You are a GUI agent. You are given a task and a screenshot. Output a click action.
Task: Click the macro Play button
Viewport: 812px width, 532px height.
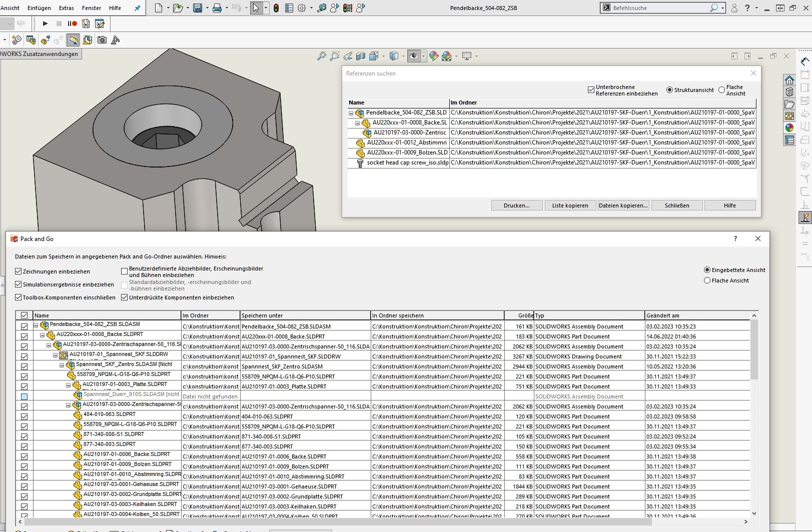click(x=45, y=23)
